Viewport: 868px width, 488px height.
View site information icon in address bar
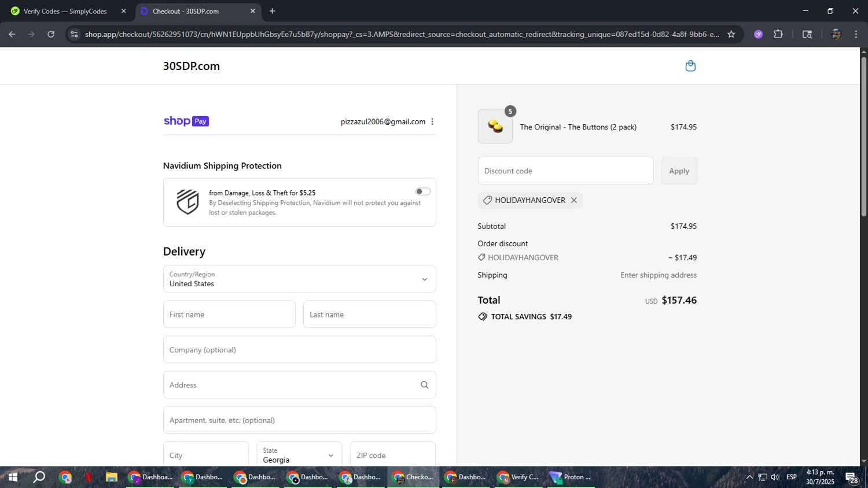[74, 34]
